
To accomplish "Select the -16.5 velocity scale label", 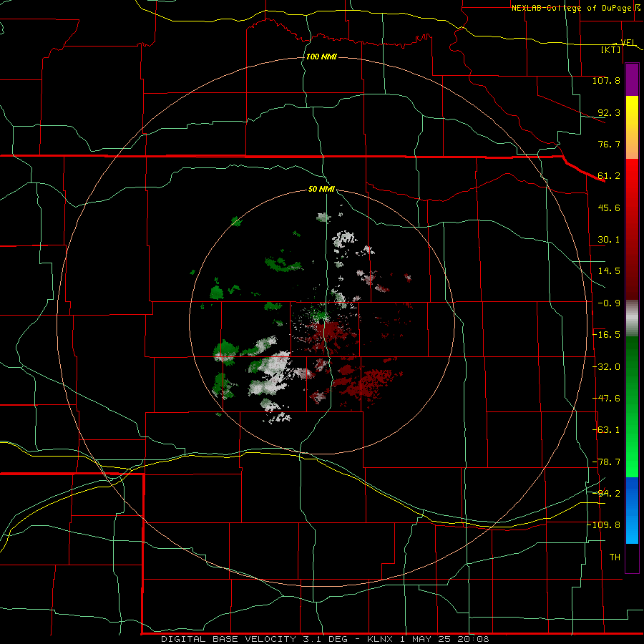I will pos(606,335).
